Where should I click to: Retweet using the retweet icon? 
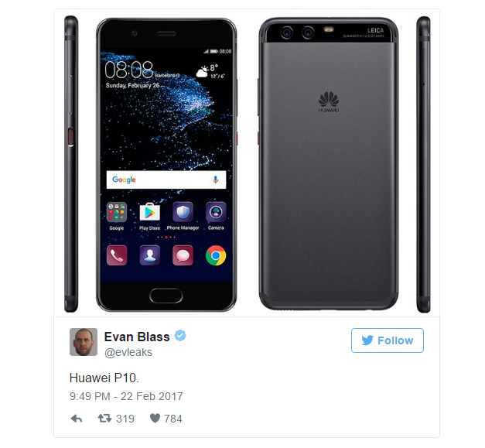104,419
